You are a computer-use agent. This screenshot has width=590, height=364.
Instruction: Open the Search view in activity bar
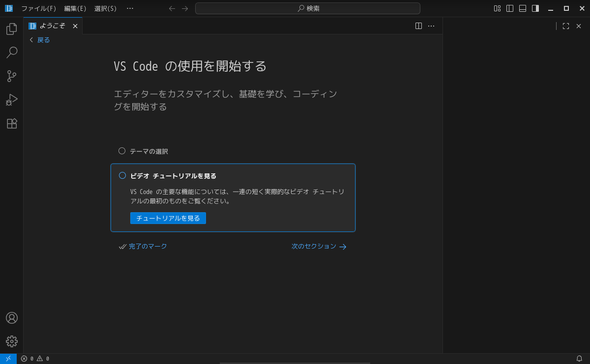pos(12,53)
